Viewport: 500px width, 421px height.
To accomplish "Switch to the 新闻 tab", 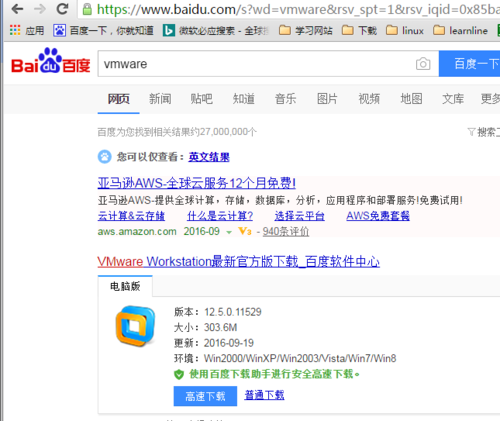I will [160, 99].
